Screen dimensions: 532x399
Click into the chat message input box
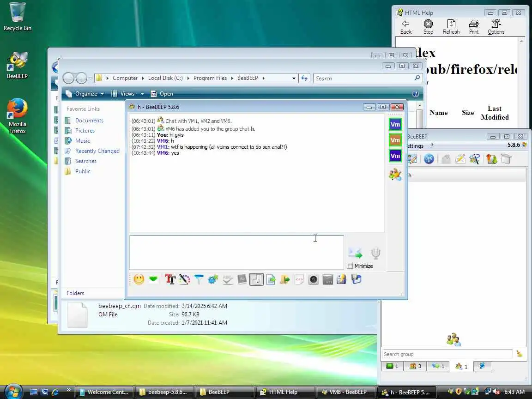[236, 252]
